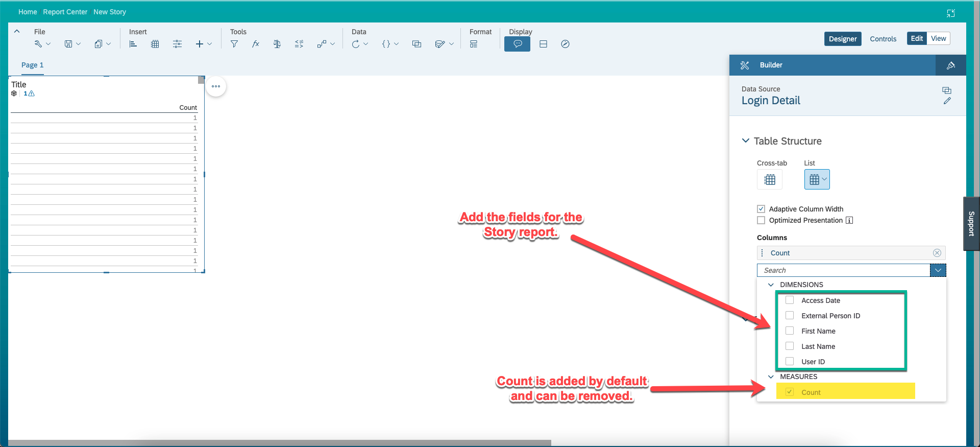This screenshot has width=980, height=447.
Task: Select the Cross-tab table structure
Action: point(770,179)
